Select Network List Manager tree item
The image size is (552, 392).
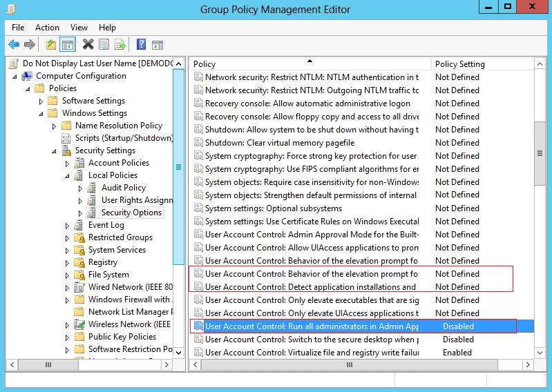point(131,312)
